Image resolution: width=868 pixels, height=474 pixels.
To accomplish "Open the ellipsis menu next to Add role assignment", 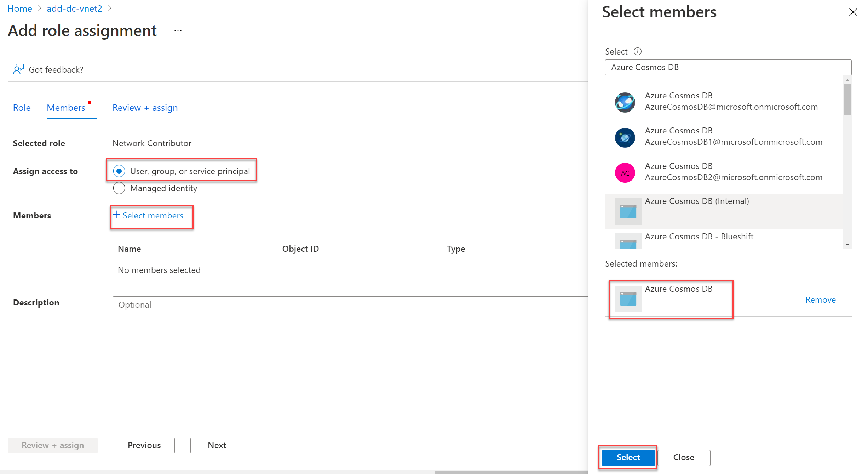I will (x=178, y=30).
